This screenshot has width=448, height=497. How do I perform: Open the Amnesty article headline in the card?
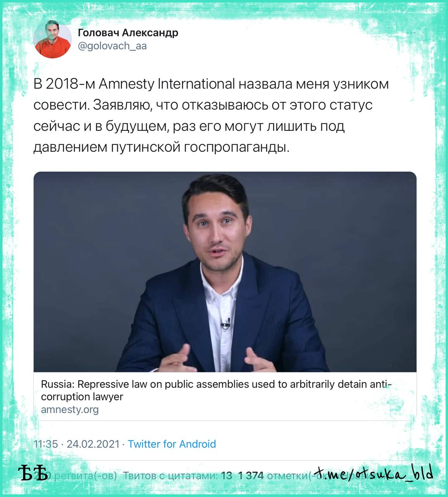[x=216, y=390]
